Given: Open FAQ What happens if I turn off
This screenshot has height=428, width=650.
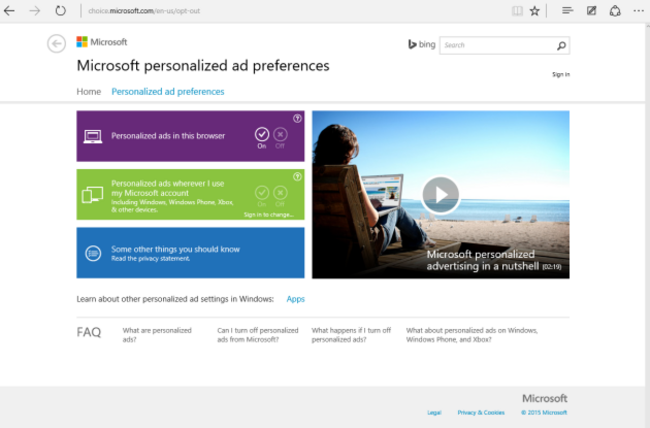Looking at the screenshot, I should [351, 335].
